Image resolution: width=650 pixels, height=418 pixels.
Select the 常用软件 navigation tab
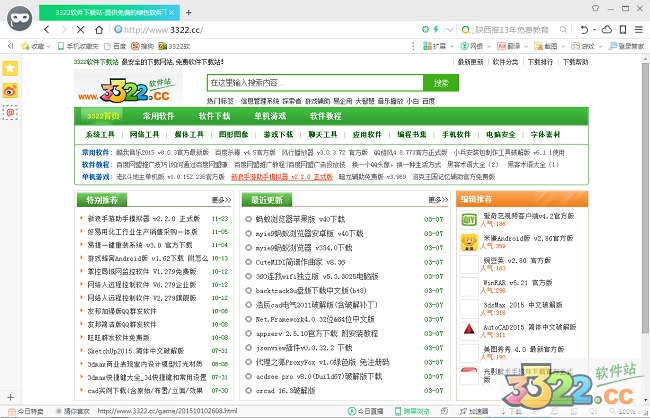(158, 116)
